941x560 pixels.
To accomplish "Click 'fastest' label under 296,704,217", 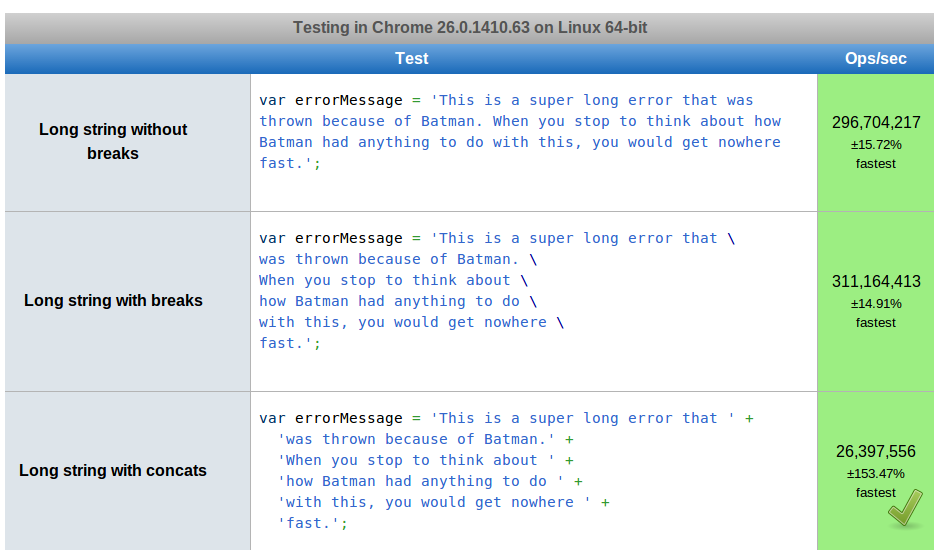I will (x=876, y=163).
